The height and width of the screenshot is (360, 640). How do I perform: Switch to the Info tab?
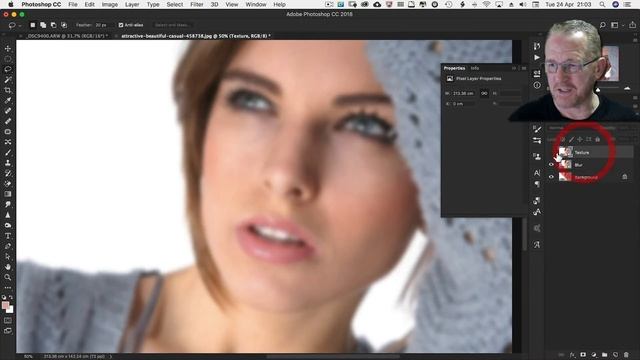pos(474,68)
